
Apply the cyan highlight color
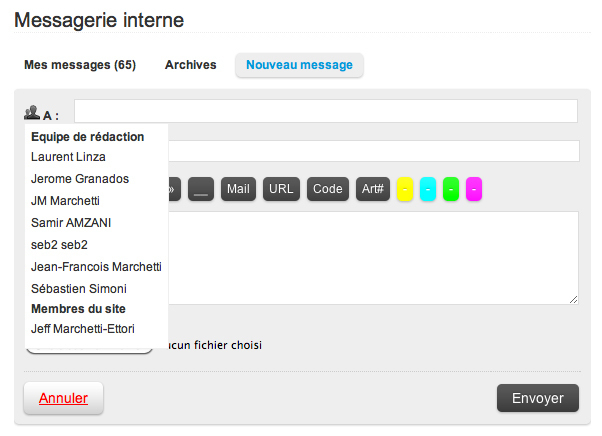coord(428,189)
